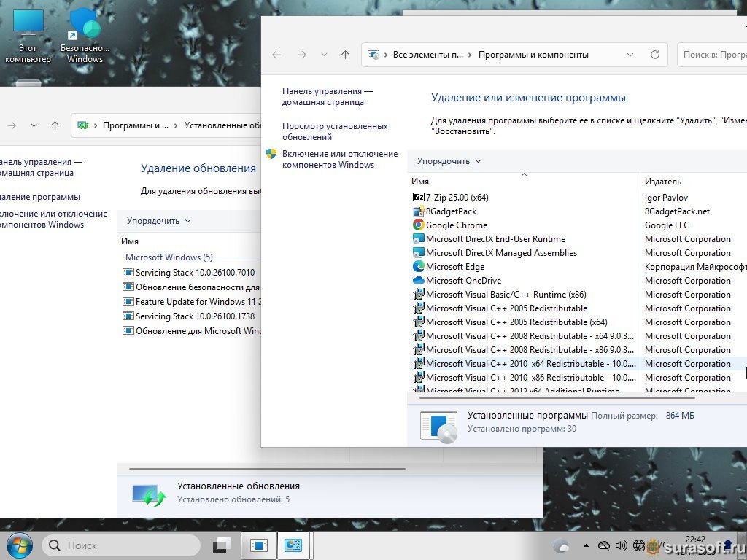Click the Windows Start orb button

(18, 545)
